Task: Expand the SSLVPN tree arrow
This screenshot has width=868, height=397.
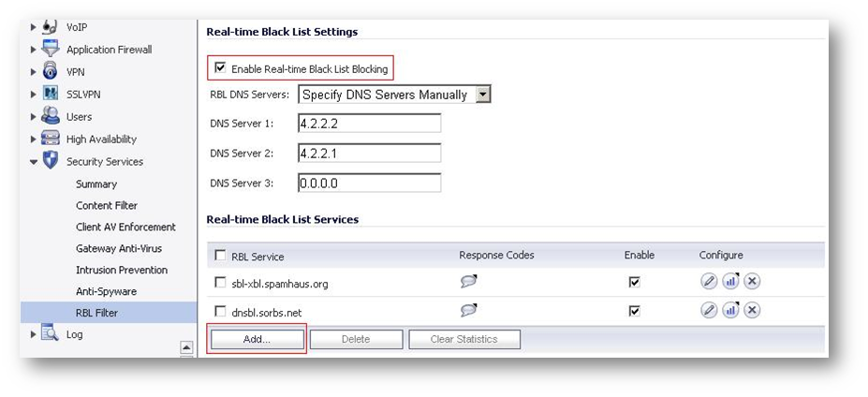Action: tap(33, 95)
